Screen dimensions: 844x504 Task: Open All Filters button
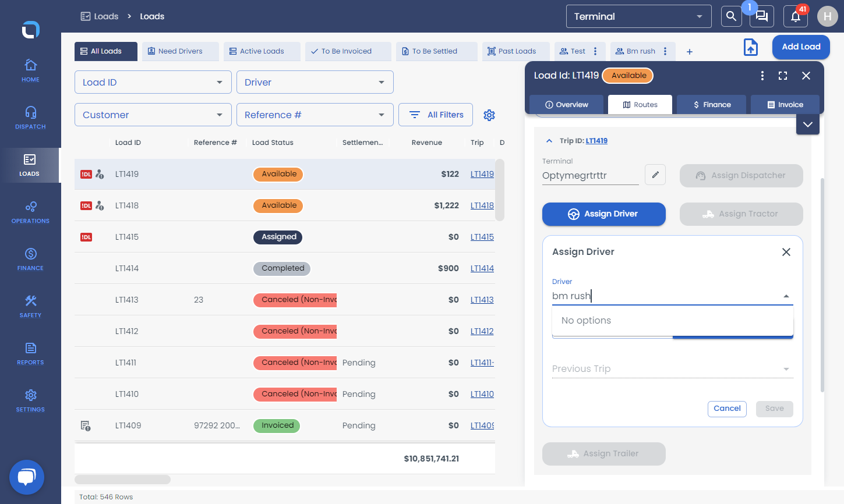click(x=436, y=115)
